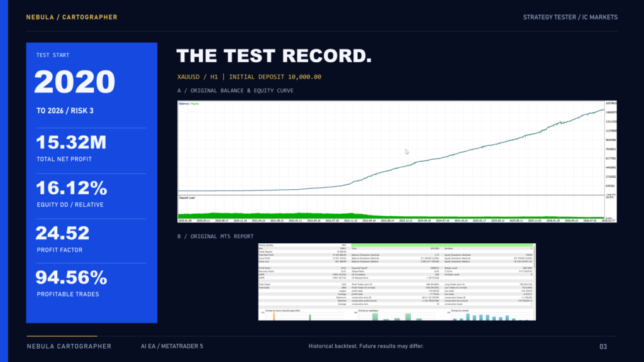
Task: Click "Historical backtest. Future results may differ." disclaimer
Action: click(x=366, y=346)
